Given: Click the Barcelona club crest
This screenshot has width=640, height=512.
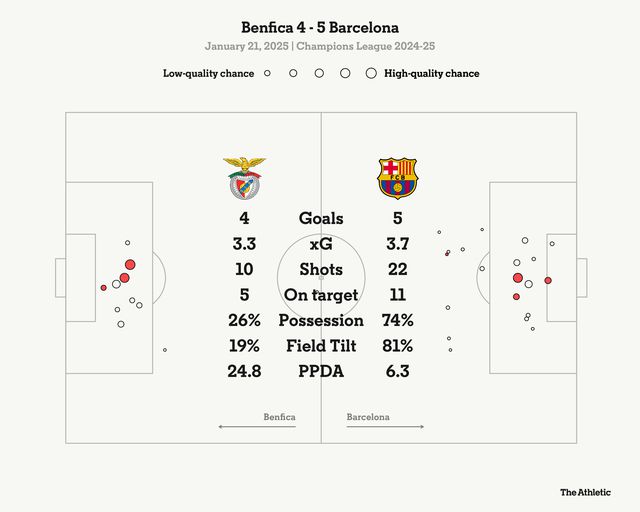Looking at the screenshot, I should (397, 178).
